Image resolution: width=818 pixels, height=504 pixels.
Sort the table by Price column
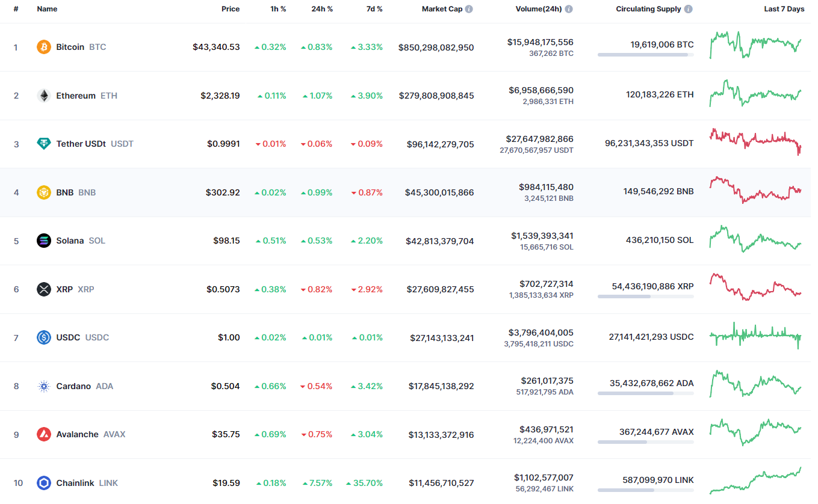coord(230,9)
